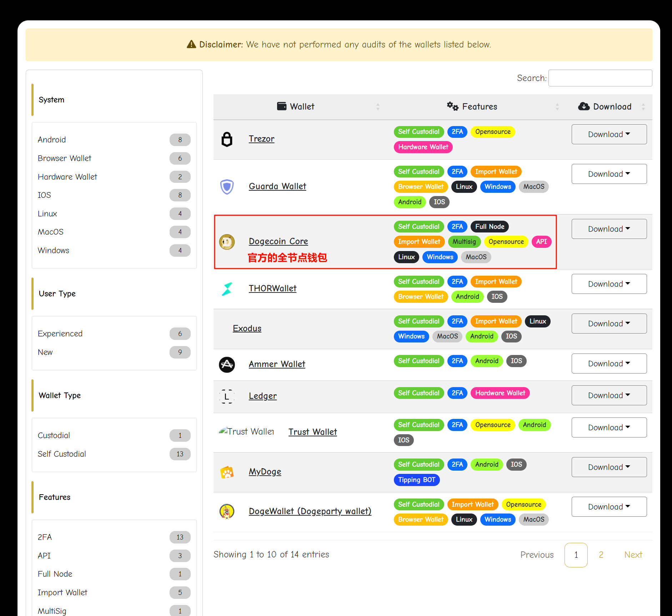Image resolution: width=672 pixels, height=616 pixels.
Task: Click the MyDoge paw icon
Action: click(x=227, y=472)
